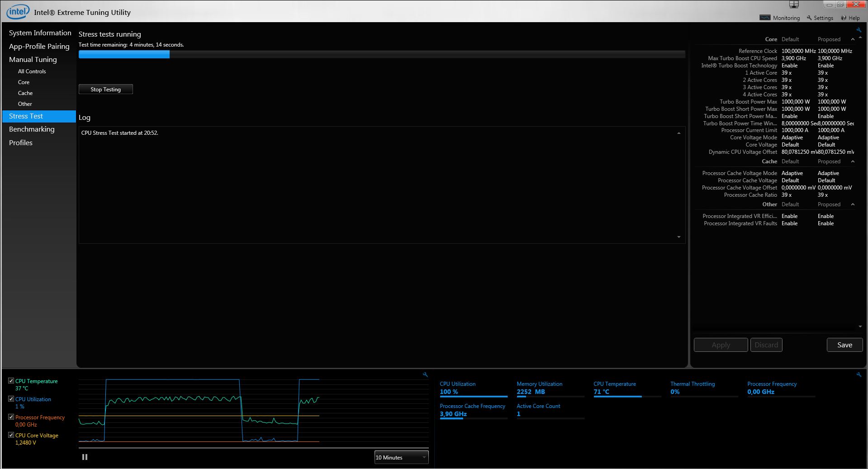Click the Active Core Count tile
Viewport: 868px width, 469px height.
point(550,411)
